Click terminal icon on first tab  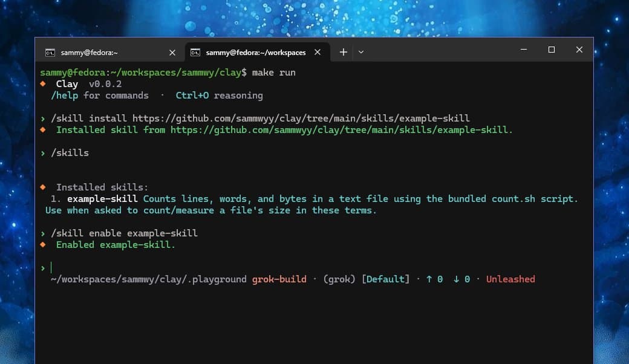pyautogui.click(x=50, y=53)
